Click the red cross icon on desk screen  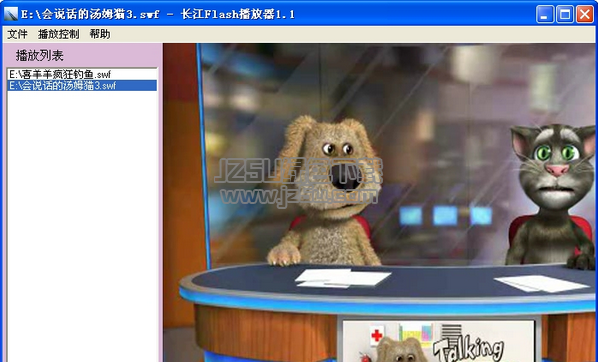377,336
